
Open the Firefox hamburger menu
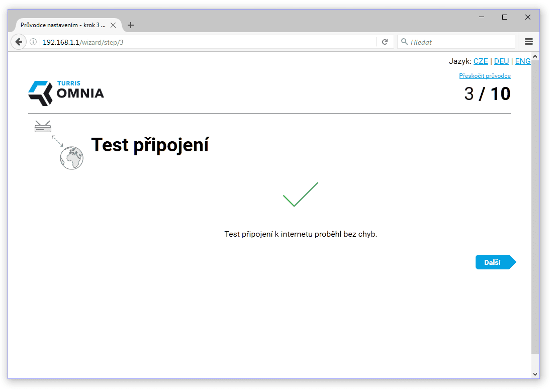point(528,42)
